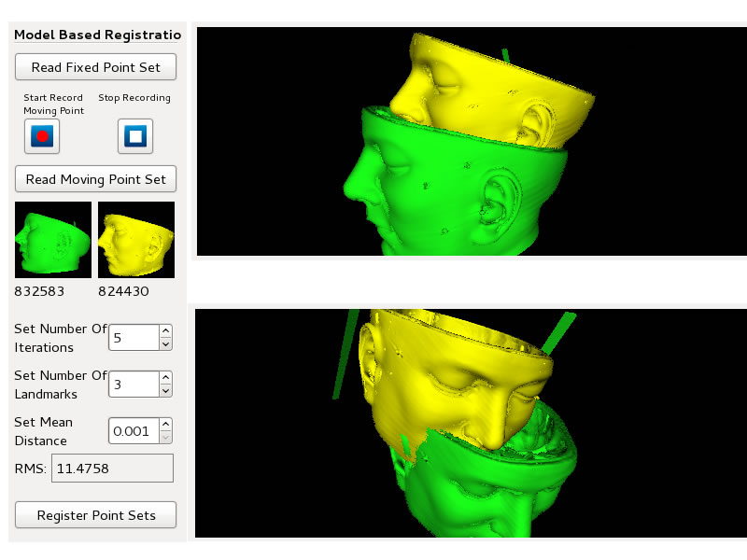Click the RMS field showing 11.4758
The height and width of the screenshot is (560, 747).
click(112, 469)
